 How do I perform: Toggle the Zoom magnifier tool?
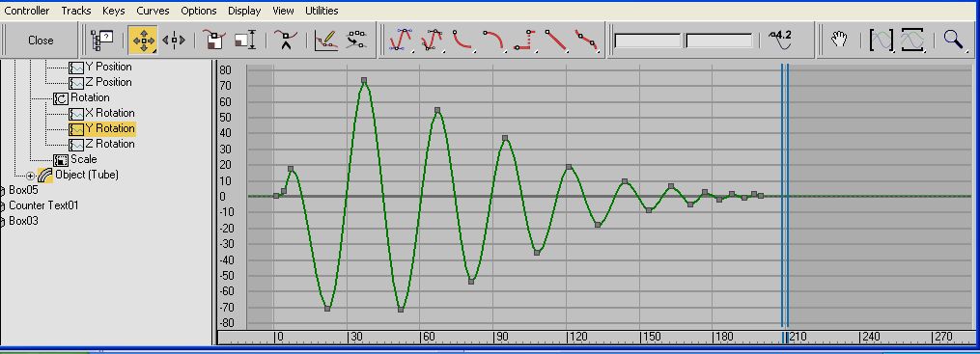(x=954, y=40)
